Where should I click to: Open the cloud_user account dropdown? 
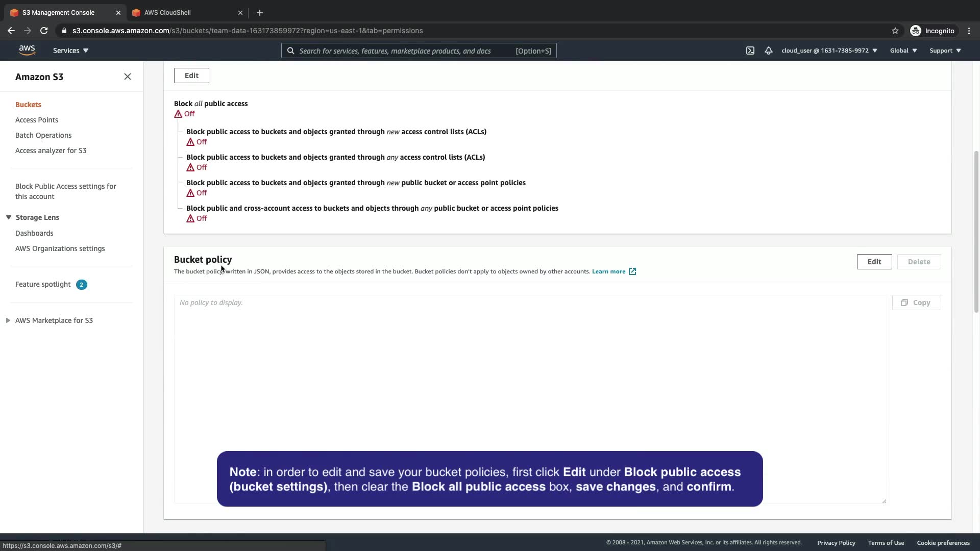[829, 51]
